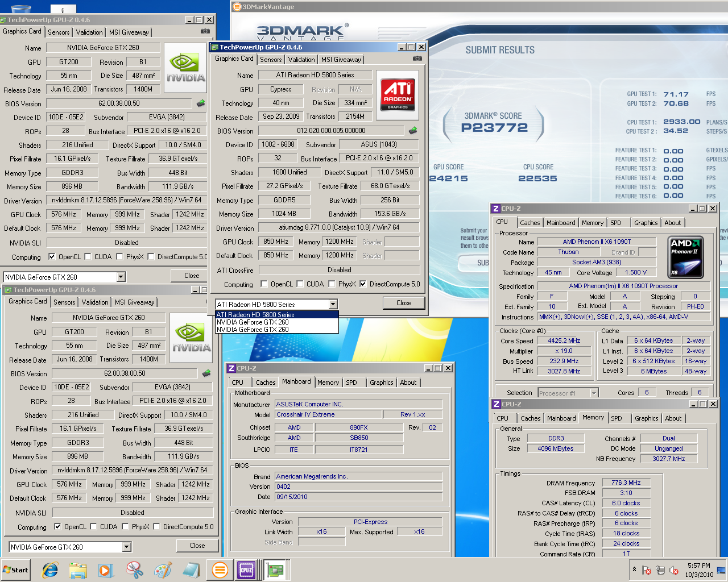Switch to CPU tab in CPU-Z Memory window
Viewport: 728px width, 582px height.
coord(503,418)
